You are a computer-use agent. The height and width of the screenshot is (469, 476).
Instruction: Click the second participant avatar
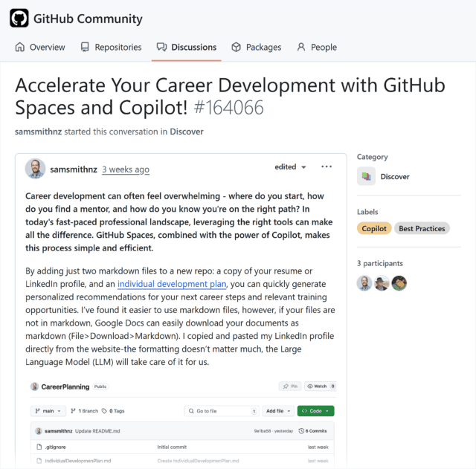382,283
